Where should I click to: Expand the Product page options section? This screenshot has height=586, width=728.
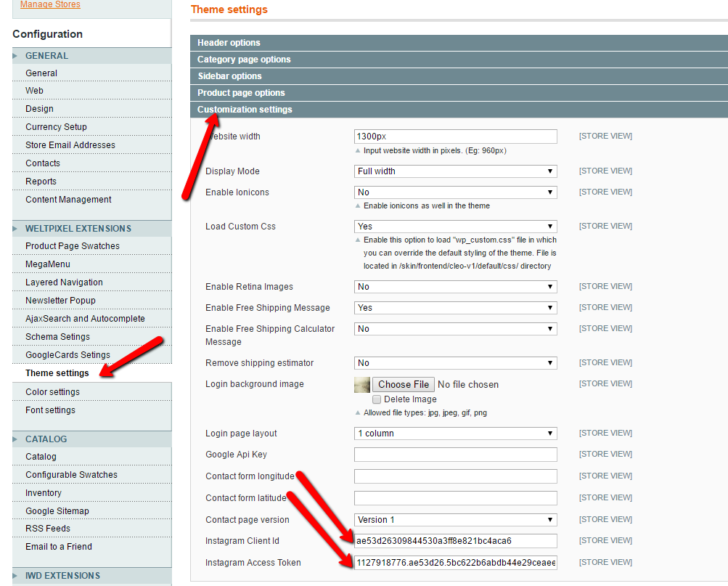241,93
